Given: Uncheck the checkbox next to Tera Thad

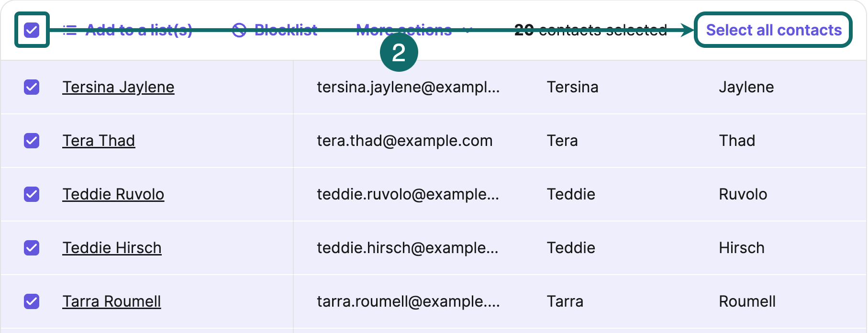Looking at the screenshot, I should (x=32, y=141).
